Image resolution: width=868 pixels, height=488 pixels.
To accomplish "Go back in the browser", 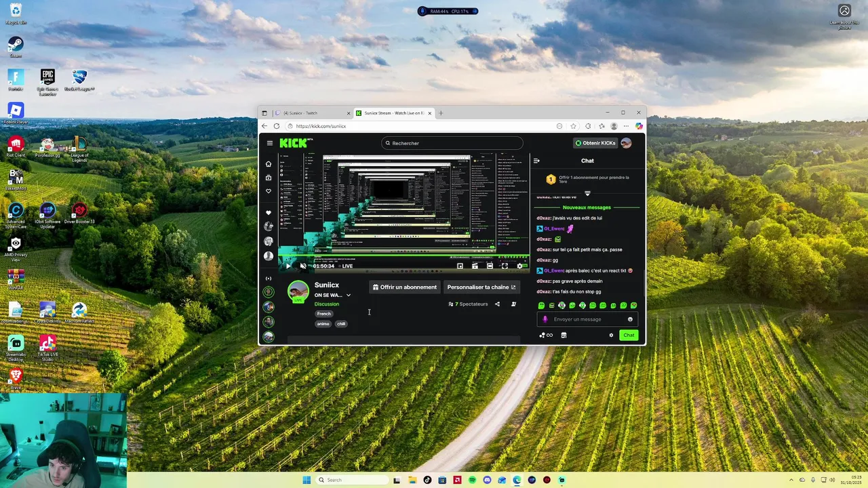I will (x=264, y=126).
